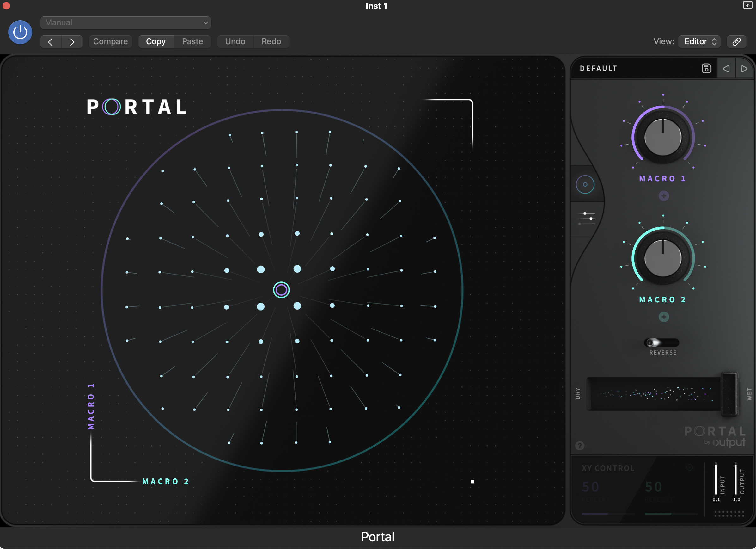The image size is (756, 549).
Task: Click the Compare button
Action: click(110, 42)
